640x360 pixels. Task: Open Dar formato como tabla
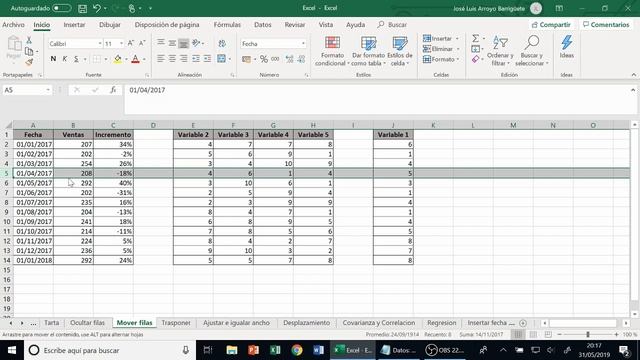[x=368, y=51]
